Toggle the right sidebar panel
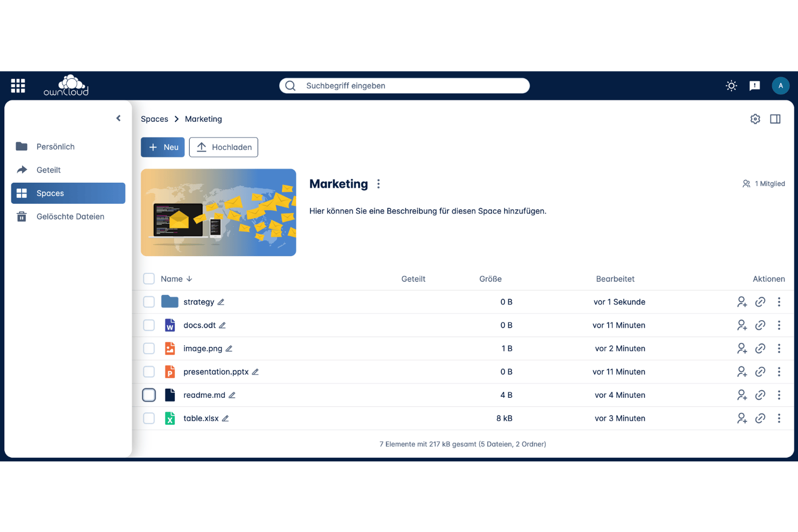The width and height of the screenshot is (798, 532). 775,119
